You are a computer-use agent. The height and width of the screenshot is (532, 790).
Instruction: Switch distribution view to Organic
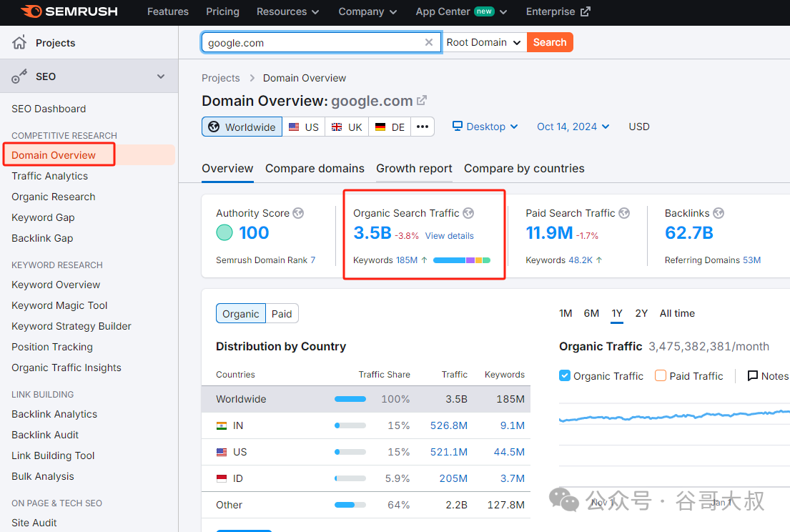(241, 313)
